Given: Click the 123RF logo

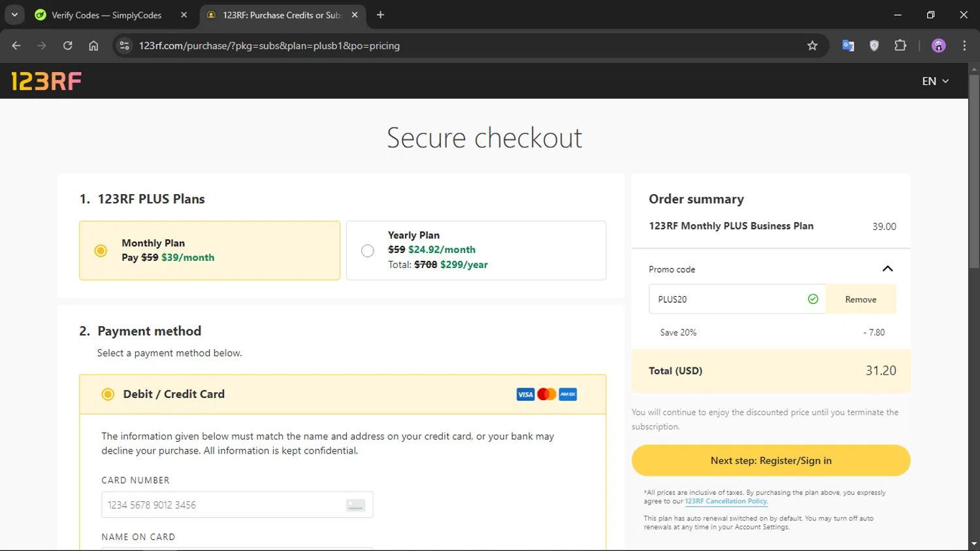Looking at the screenshot, I should pyautogui.click(x=46, y=81).
